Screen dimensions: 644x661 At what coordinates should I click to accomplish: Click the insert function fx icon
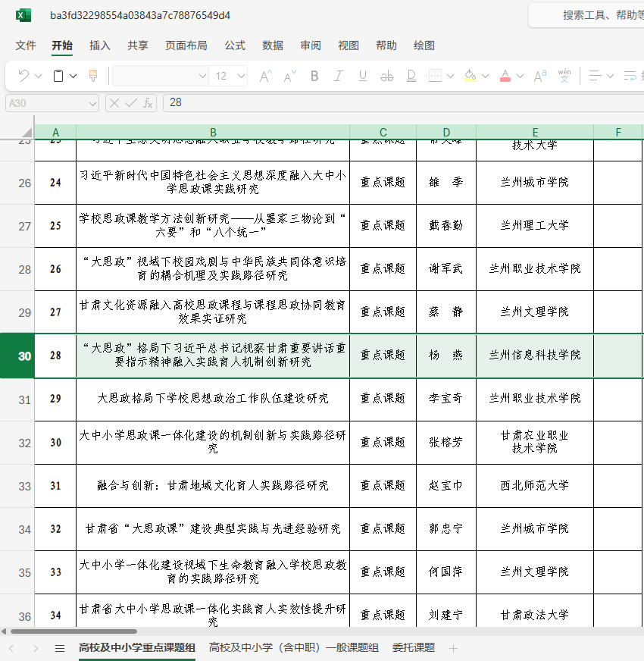[148, 103]
